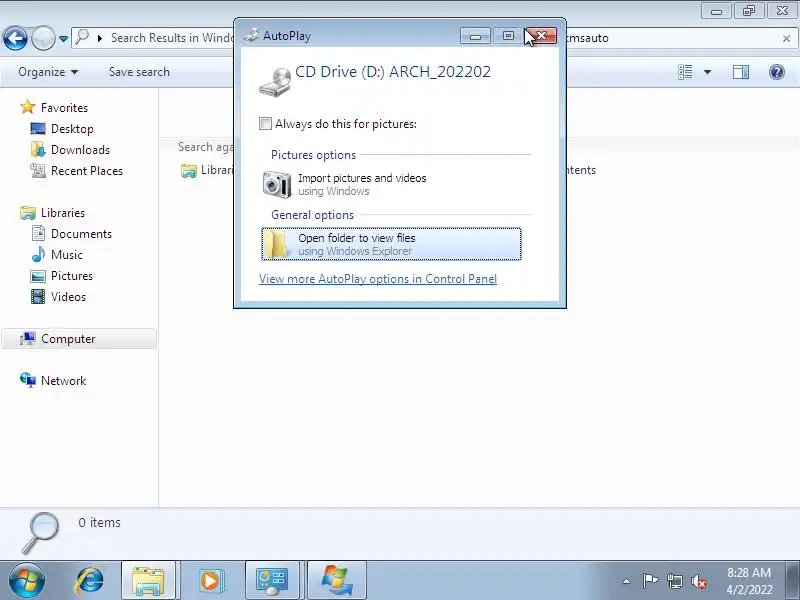Choose Open folder to view files
Screen dimensions: 800x600
391,244
